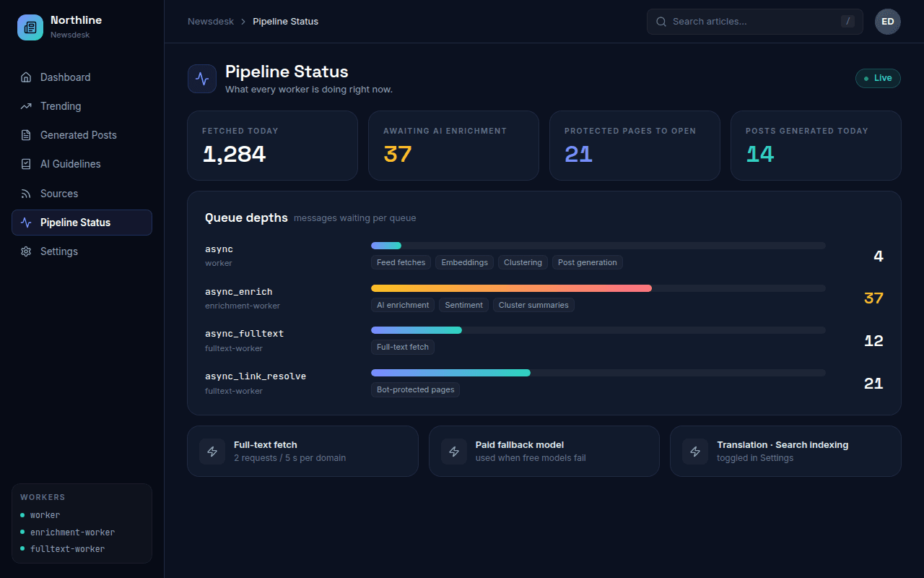
Task: Open the ED user avatar
Action: pyautogui.click(x=888, y=22)
